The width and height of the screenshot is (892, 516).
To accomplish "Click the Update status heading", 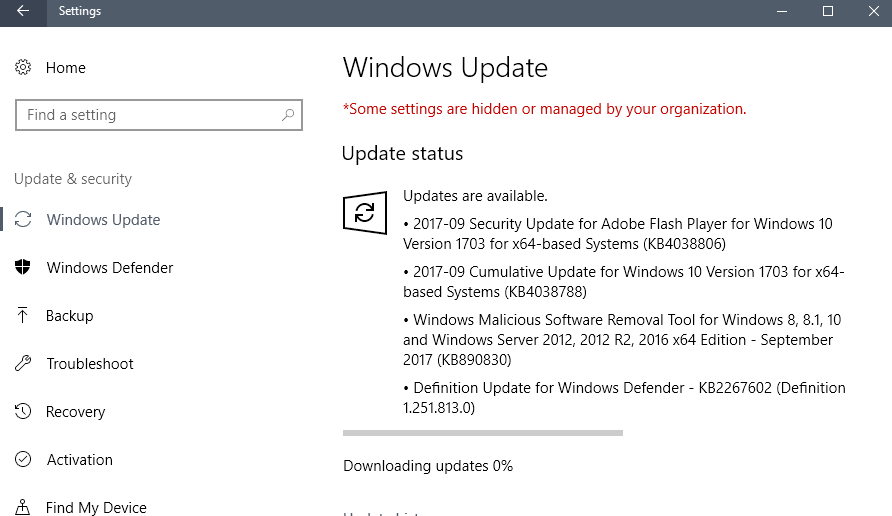I will pos(402,154).
